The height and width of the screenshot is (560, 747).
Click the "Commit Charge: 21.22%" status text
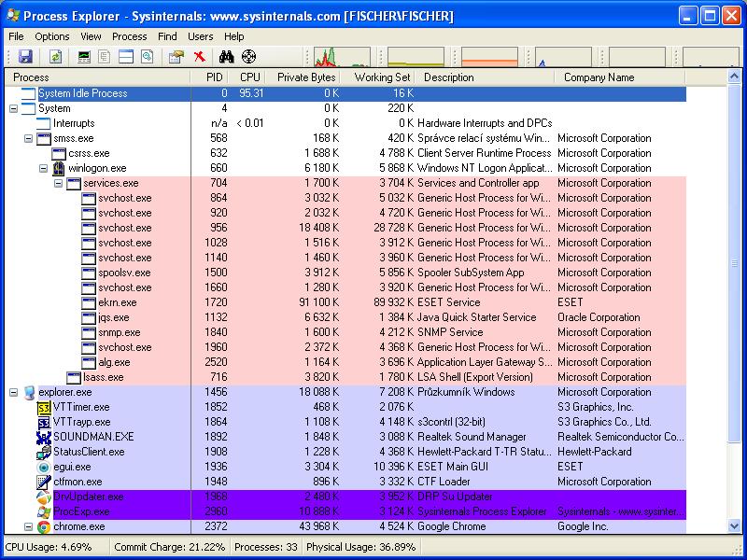[170, 547]
